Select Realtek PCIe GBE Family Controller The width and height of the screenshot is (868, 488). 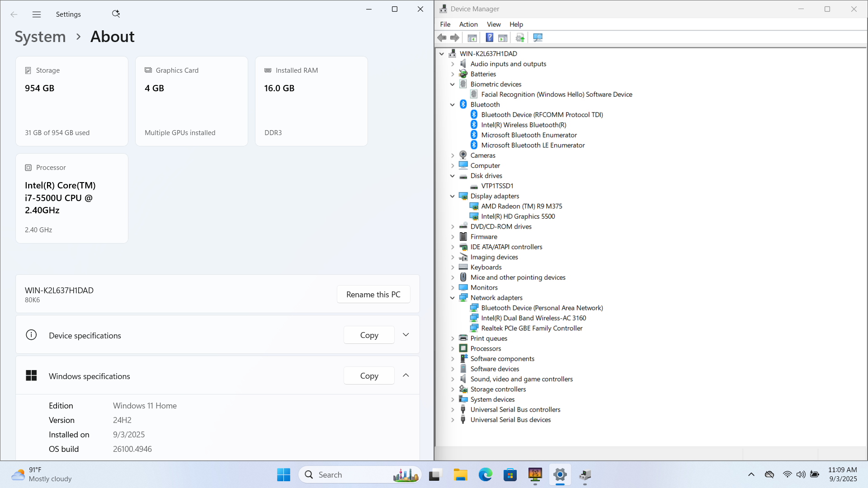532,328
